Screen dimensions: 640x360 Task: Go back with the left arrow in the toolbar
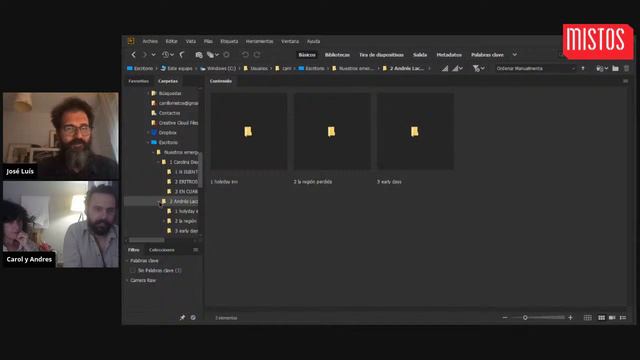[133, 55]
